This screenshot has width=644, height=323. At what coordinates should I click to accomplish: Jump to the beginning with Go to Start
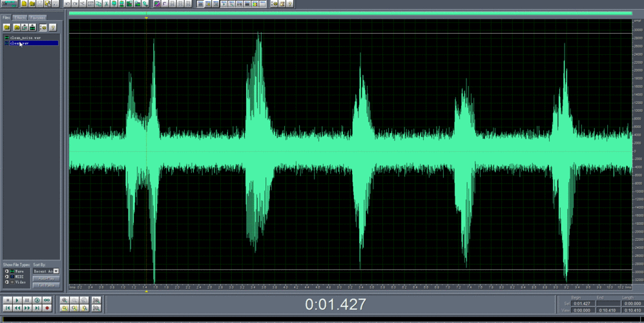(7, 308)
